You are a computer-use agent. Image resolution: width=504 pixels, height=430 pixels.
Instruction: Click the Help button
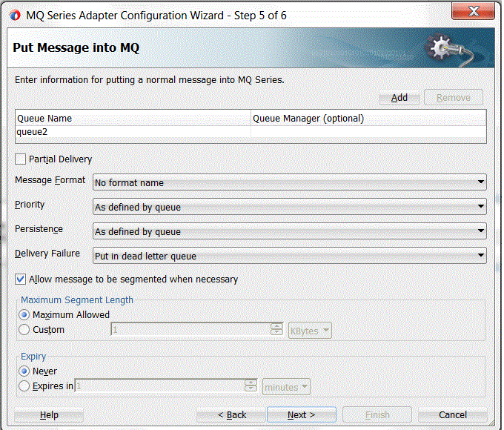(x=49, y=415)
